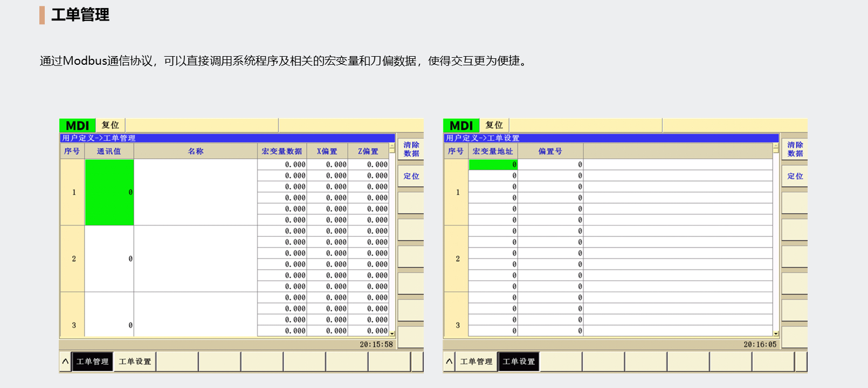Click the 偏置号 column header
Image resolution: width=868 pixels, height=388 pixels.
click(550, 152)
